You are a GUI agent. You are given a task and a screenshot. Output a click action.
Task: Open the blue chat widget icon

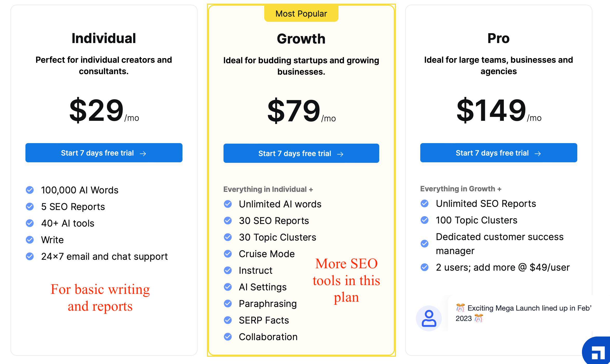point(597,351)
